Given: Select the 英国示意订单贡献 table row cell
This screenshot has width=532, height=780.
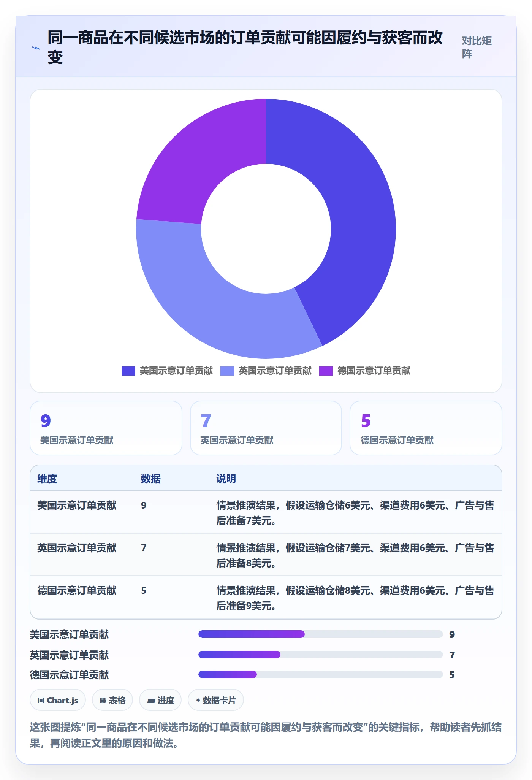Looking at the screenshot, I should pyautogui.click(x=77, y=548).
